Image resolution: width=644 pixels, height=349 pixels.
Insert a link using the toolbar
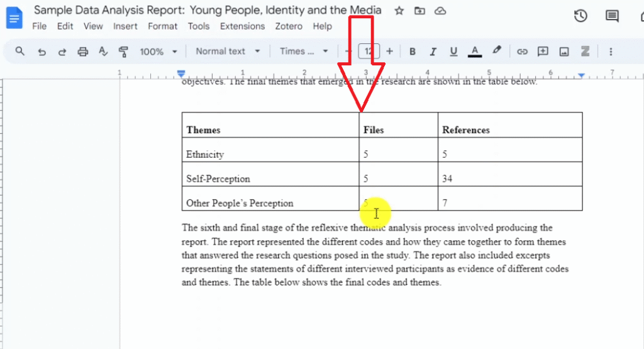[522, 52]
